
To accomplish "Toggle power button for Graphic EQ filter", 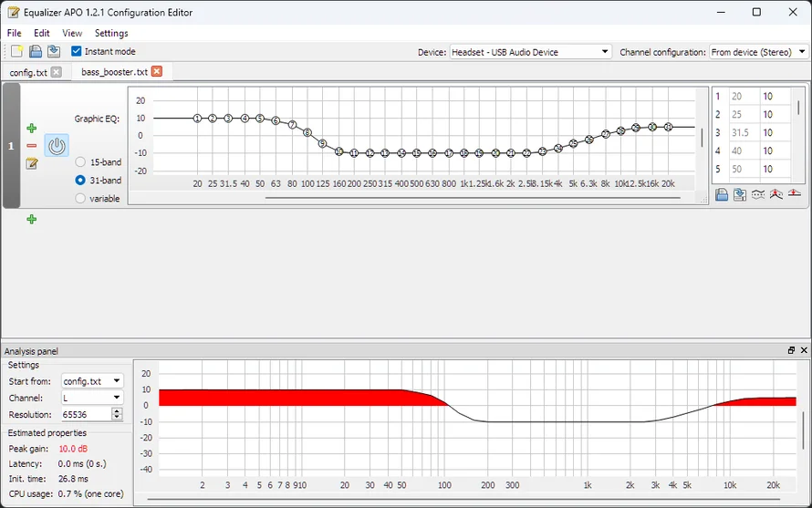I will pyautogui.click(x=57, y=146).
